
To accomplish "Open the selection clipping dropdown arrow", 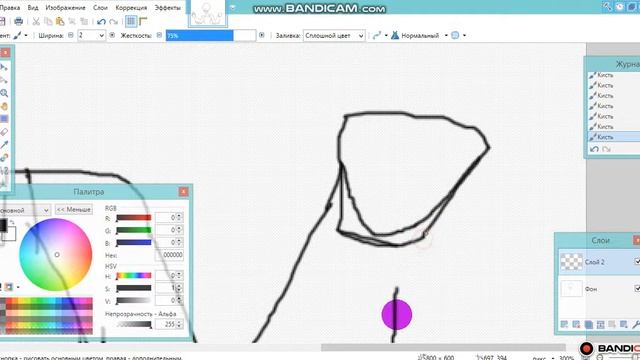I will click(x=464, y=36).
